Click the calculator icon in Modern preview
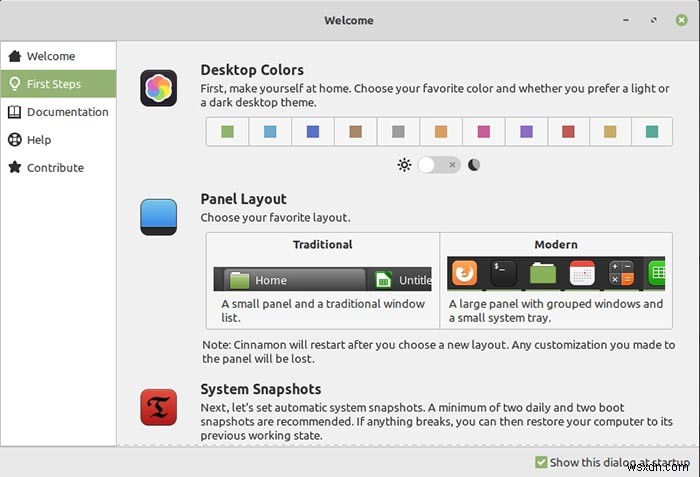 pyautogui.click(x=621, y=273)
